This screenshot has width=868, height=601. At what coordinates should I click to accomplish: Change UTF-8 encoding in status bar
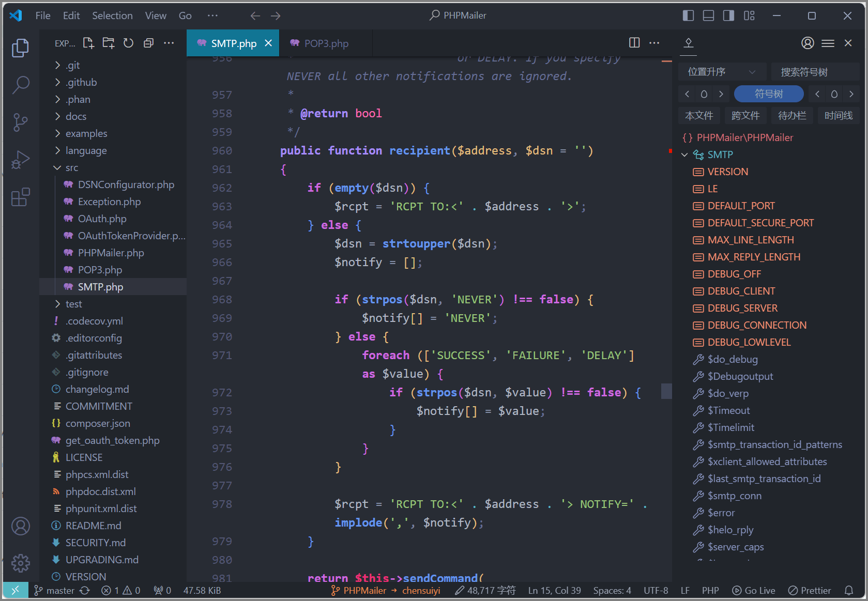tap(656, 590)
